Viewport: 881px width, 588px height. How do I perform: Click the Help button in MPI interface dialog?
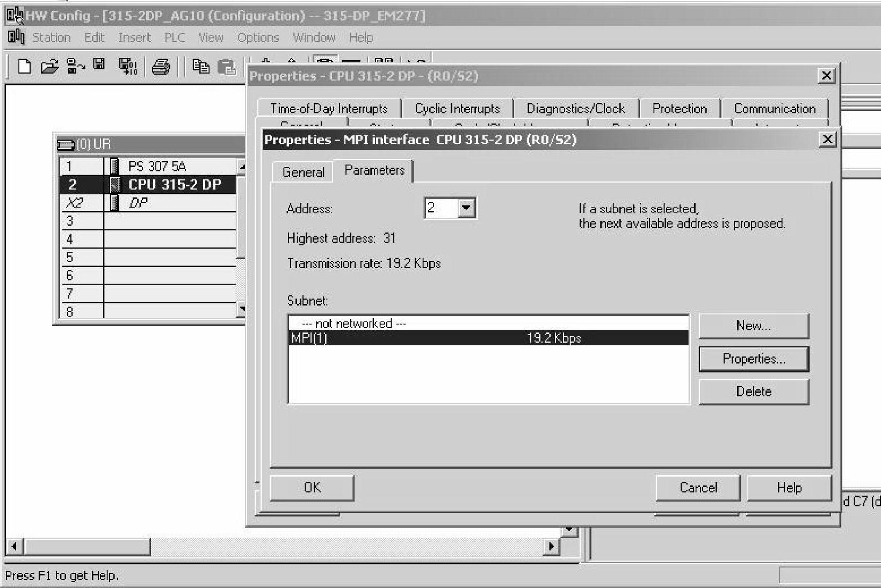coord(789,488)
